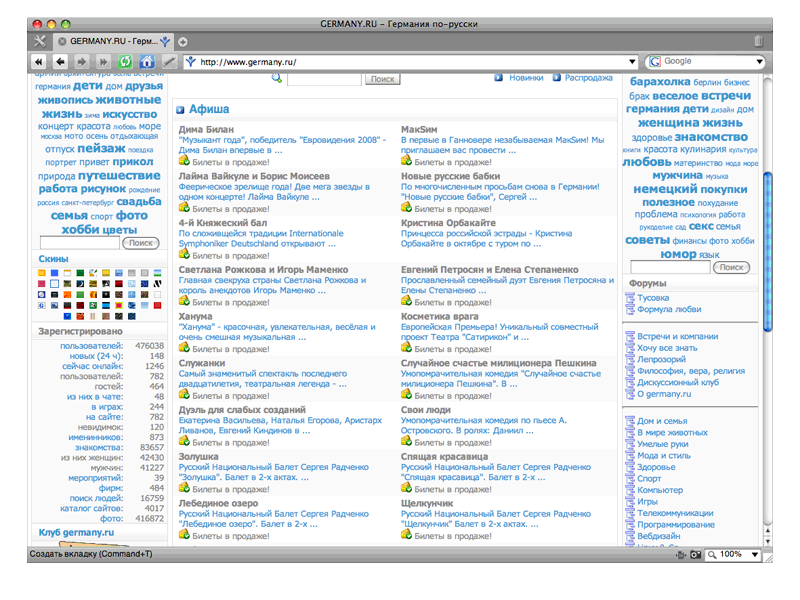Screen dimensions: 800x600
Task: Open the Тусовка forum
Action: point(653,298)
